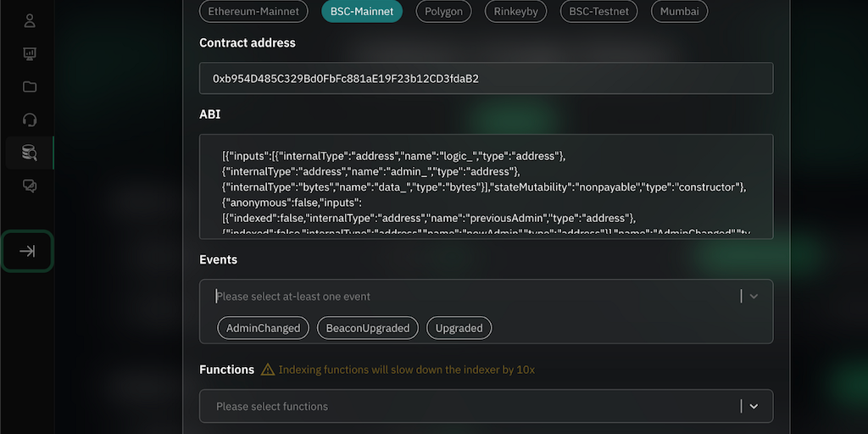
Task: Open the support headset icon
Action: [30, 120]
